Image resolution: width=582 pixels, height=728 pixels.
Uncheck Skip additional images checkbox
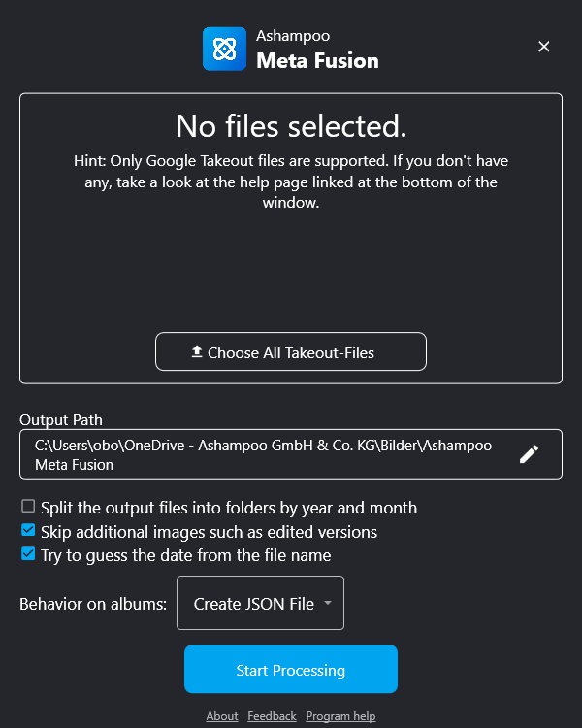[x=28, y=531]
